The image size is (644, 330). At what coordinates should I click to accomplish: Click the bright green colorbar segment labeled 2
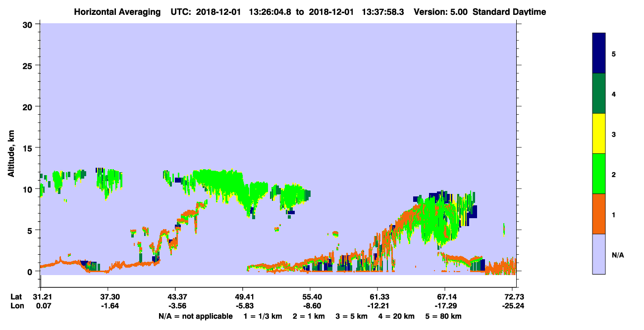coord(599,174)
